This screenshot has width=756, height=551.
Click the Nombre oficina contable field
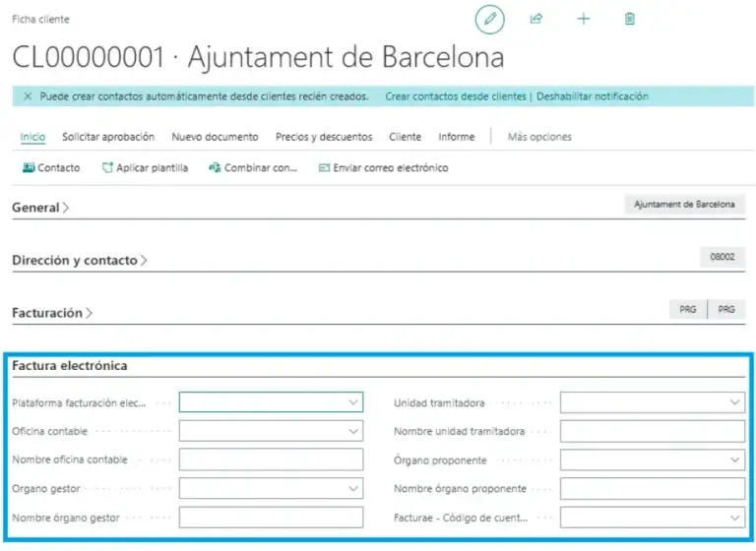271,459
